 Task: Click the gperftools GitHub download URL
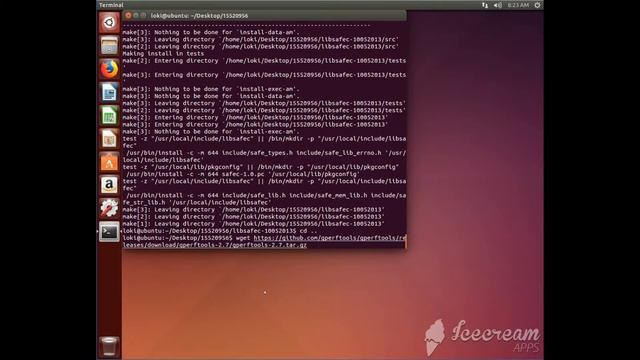264,241
